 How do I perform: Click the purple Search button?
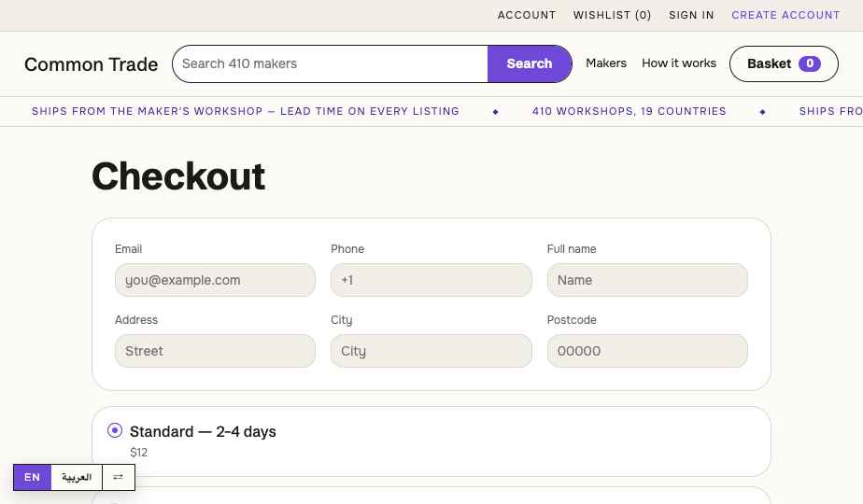click(529, 63)
